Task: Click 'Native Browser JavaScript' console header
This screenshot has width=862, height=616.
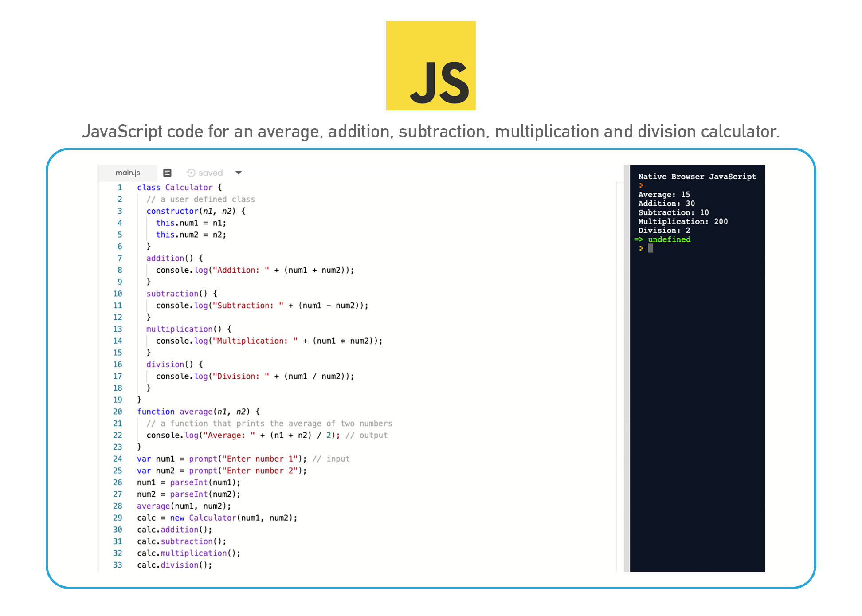Action: click(697, 177)
